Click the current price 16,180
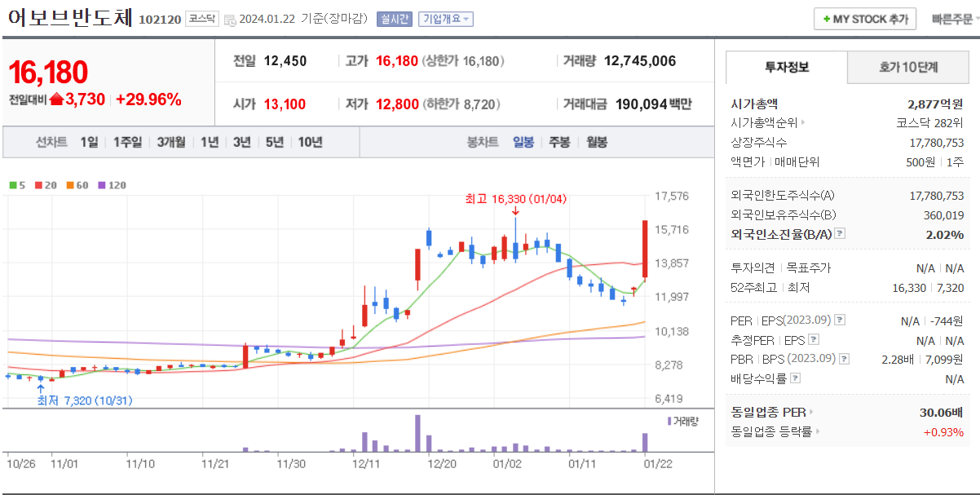 click(48, 73)
